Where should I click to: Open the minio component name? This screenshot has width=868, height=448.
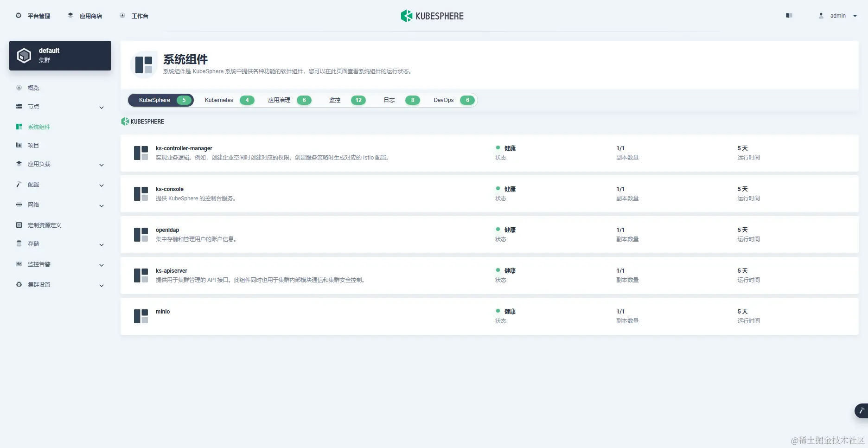(163, 312)
